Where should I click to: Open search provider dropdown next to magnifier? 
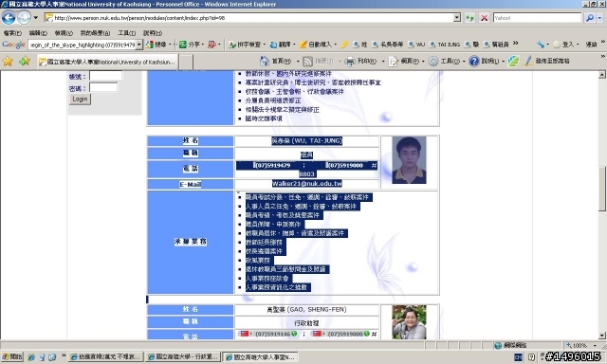599,18
